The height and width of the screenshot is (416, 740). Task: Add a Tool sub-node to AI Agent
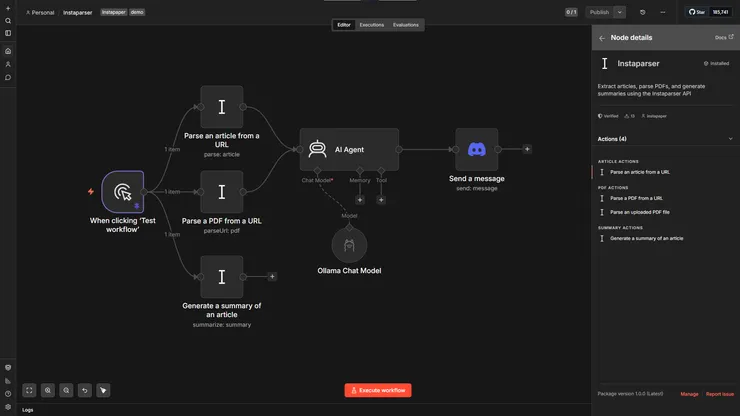(381, 200)
